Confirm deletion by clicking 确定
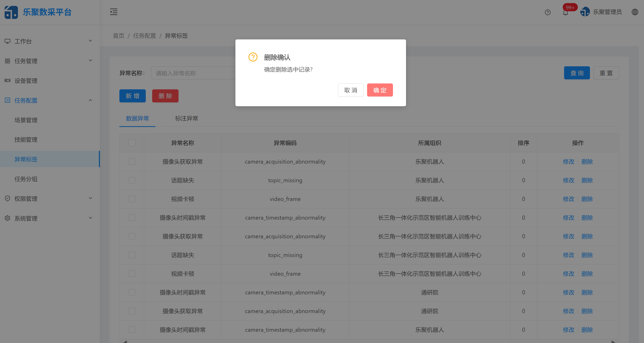The width and height of the screenshot is (644, 343). [380, 90]
